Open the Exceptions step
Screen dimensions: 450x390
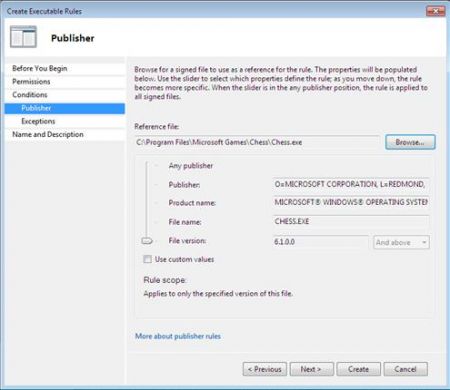pyautogui.click(x=65, y=121)
